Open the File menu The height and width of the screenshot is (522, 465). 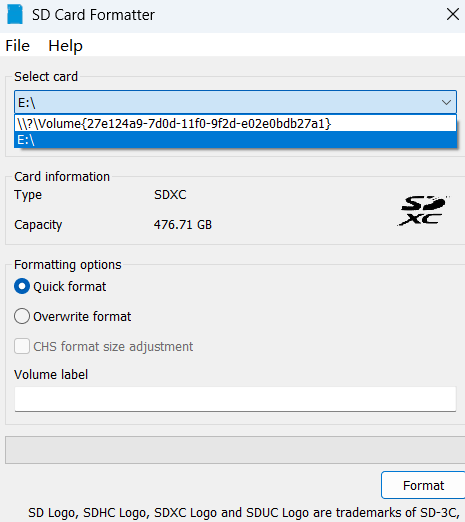(x=17, y=45)
